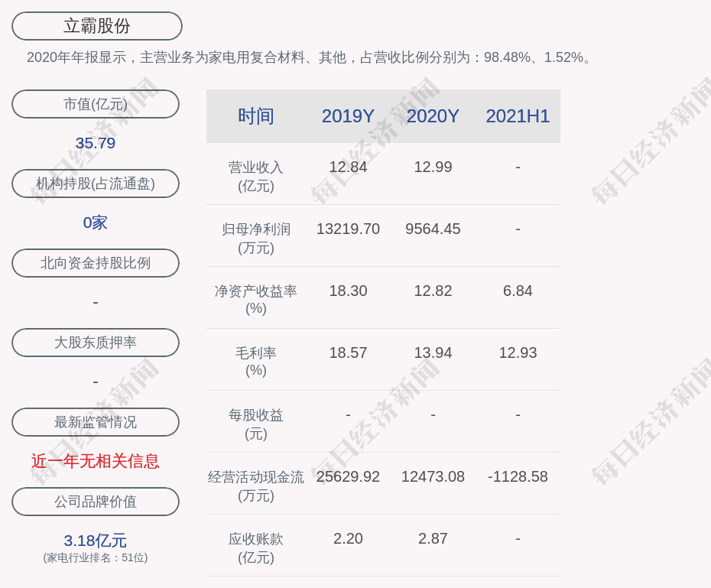Click ROE value 6.84
711x588 pixels.
518,291
